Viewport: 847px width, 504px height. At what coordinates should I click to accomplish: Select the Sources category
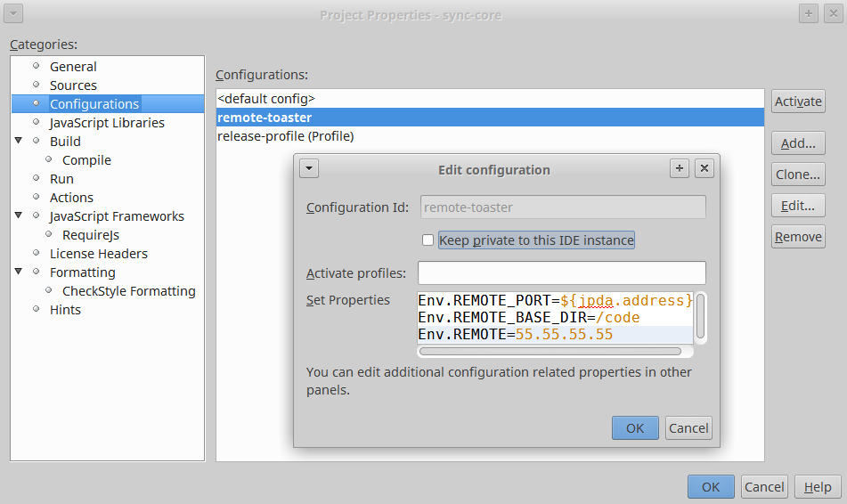(73, 85)
